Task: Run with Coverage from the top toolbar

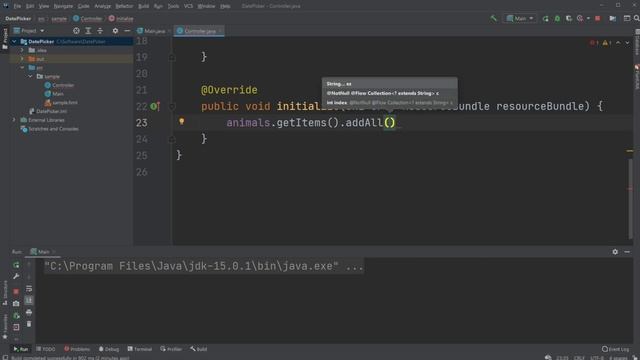Action: click(x=569, y=18)
